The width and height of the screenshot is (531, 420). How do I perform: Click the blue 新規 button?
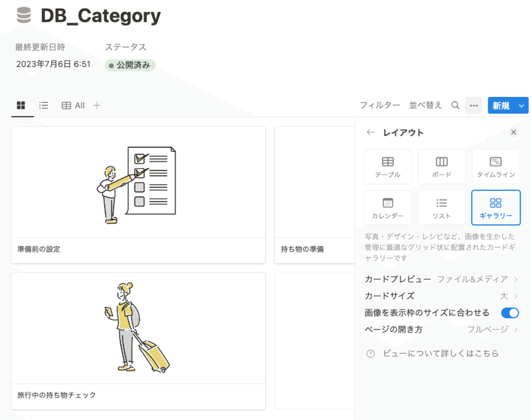pos(501,106)
